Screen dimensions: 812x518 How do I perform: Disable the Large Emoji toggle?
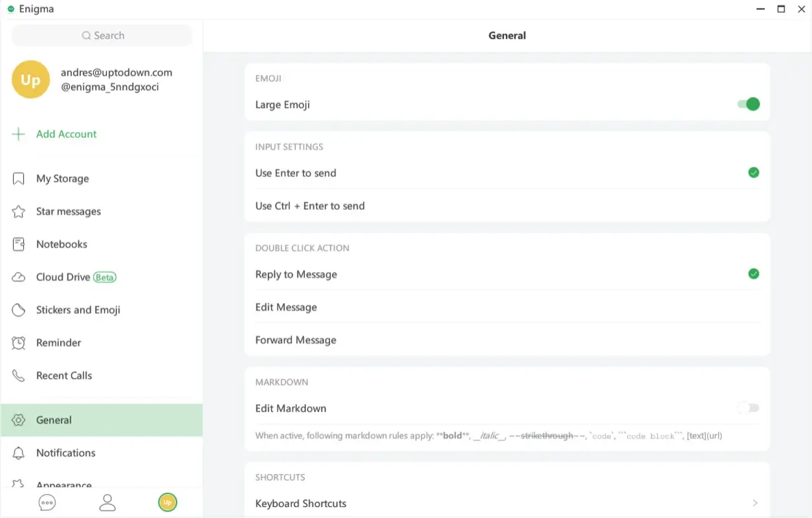[747, 104]
